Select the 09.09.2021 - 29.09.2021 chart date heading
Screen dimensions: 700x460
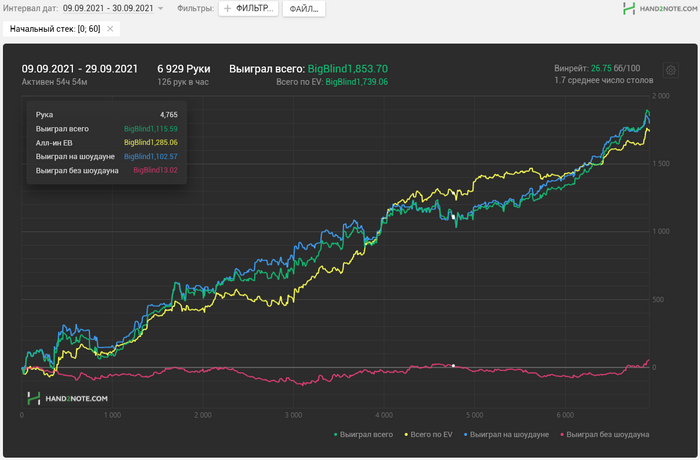(79, 69)
